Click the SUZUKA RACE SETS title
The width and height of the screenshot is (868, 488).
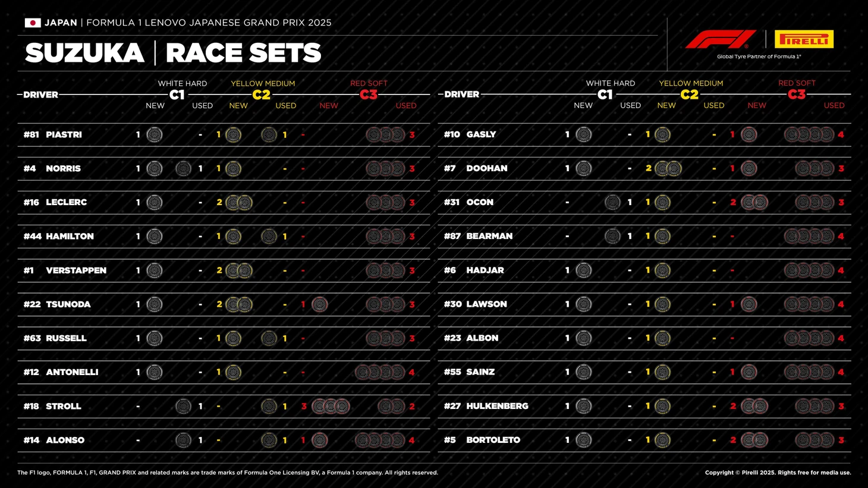click(x=173, y=53)
